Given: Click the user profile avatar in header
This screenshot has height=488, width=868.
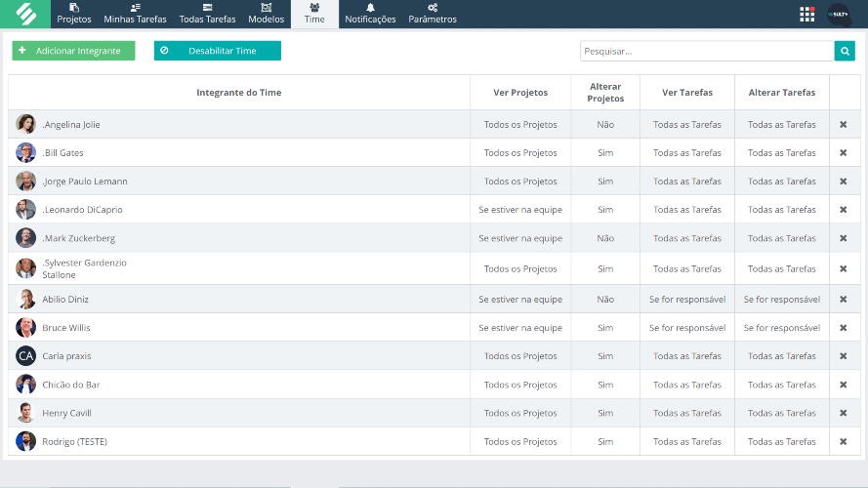Looking at the screenshot, I should (839, 14).
